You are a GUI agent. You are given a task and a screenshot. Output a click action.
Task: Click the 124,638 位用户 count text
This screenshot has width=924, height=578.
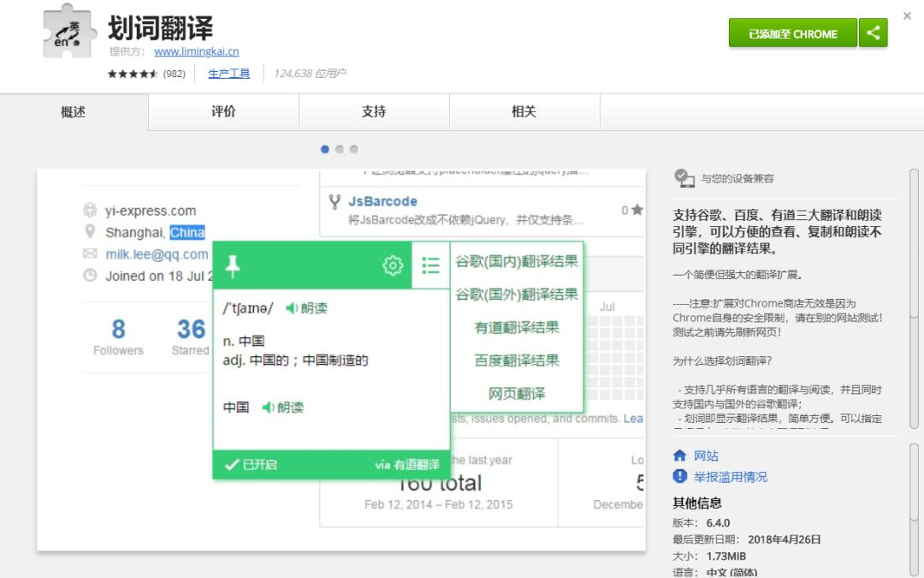click(310, 73)
